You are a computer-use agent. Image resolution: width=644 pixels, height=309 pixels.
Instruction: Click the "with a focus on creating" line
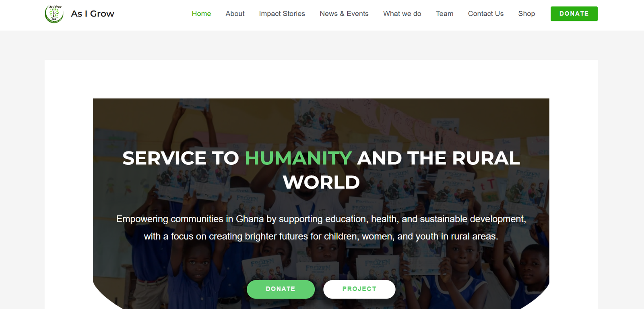[x=321, y=236]
